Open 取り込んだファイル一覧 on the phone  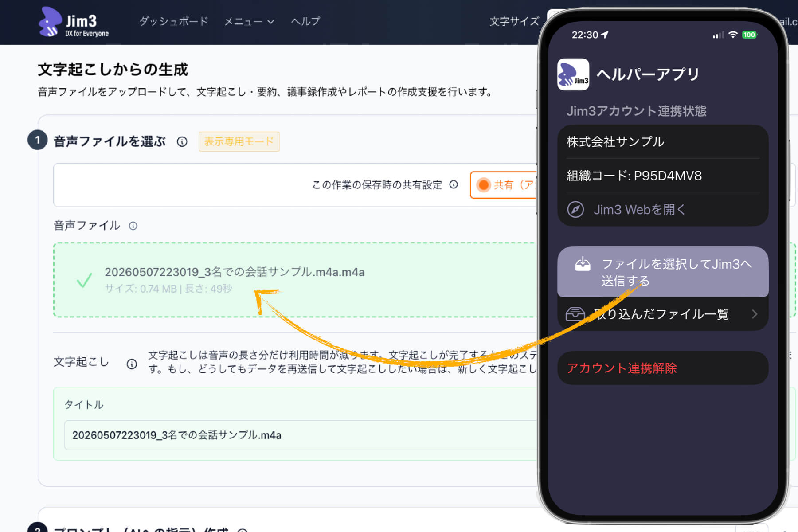(x=663, y=314)
